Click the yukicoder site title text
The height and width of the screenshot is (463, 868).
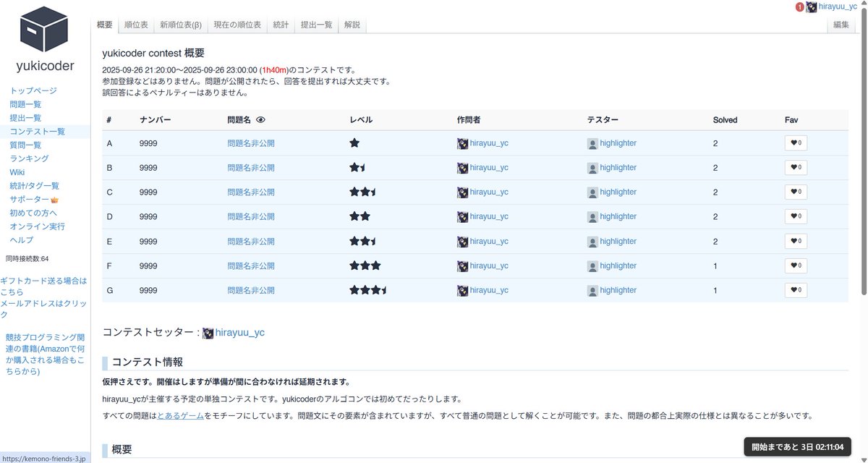45,66
